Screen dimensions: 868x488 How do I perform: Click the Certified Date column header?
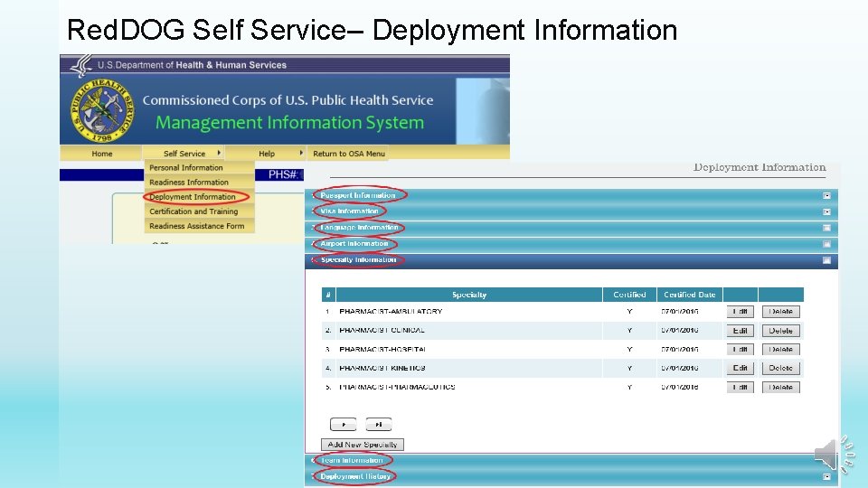(x=690, y=295)
